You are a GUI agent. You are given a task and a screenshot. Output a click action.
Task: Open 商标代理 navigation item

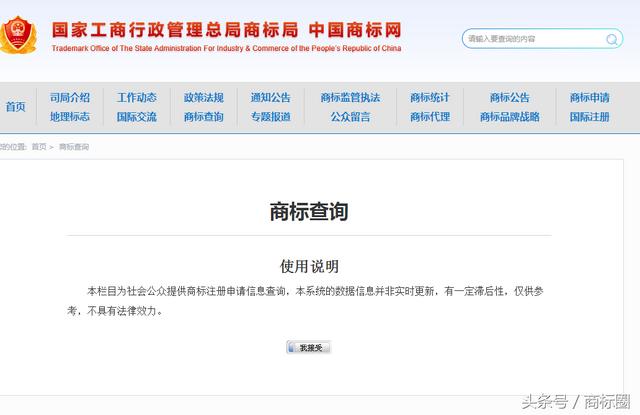430,117
